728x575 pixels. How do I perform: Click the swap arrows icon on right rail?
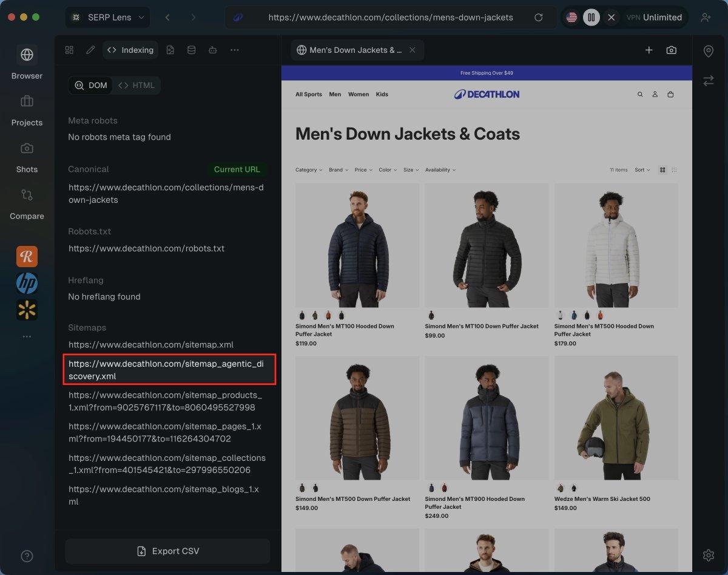tap(708, 80)
